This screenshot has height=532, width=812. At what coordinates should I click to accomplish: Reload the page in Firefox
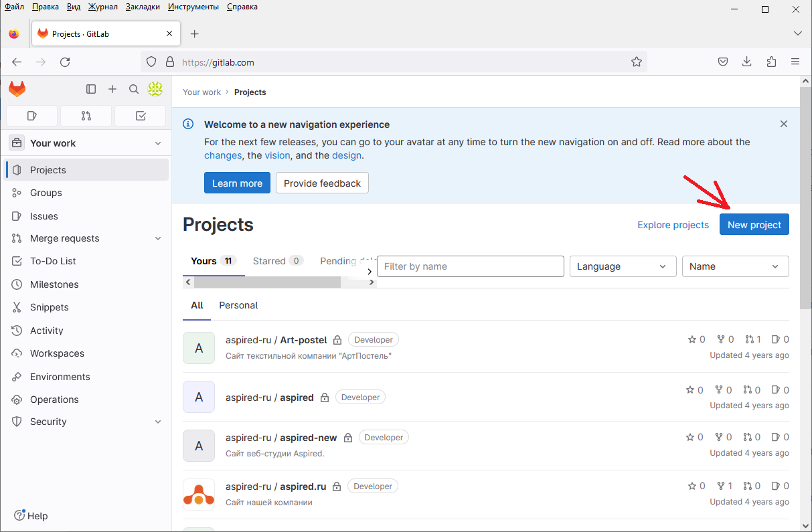pyautogui.click(x=65, y=62)
